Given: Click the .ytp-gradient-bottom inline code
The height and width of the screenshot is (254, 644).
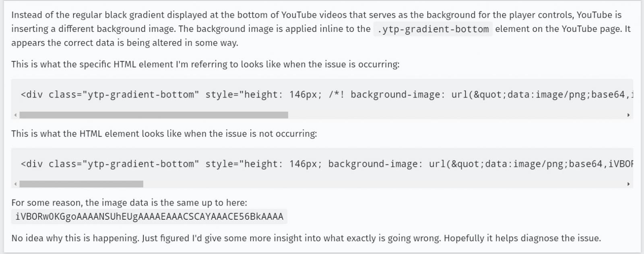Looking at the screenshot, I should [x=433, y=29].
